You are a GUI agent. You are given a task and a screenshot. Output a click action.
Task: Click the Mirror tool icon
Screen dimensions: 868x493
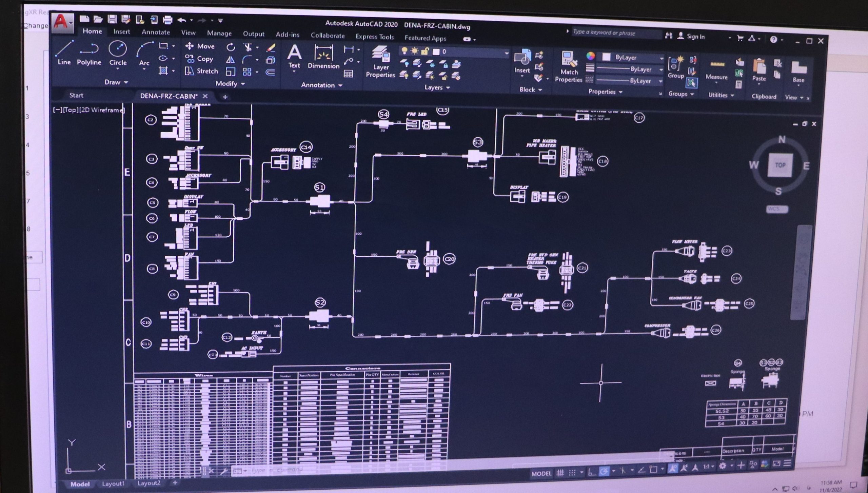click(230, 60)
